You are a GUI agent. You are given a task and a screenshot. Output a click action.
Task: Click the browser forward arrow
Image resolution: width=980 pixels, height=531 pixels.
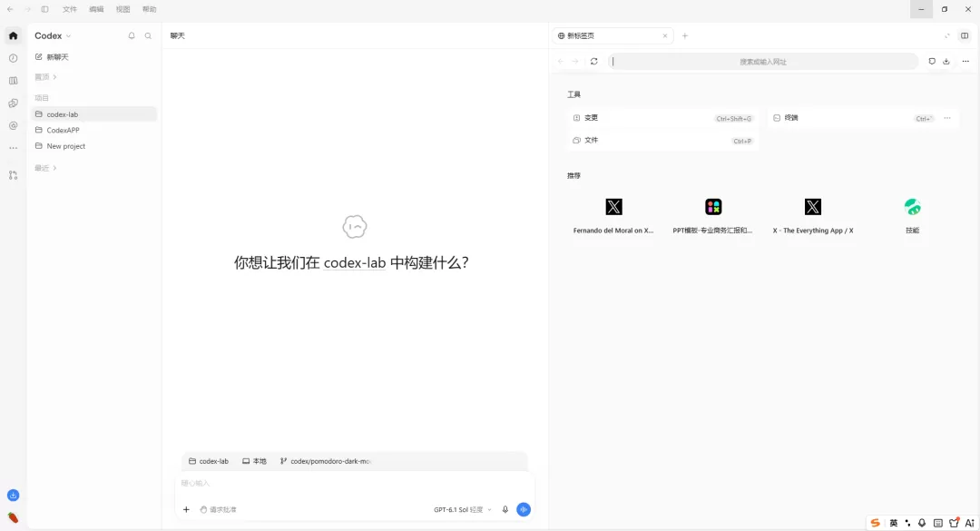tap(575, 62)
